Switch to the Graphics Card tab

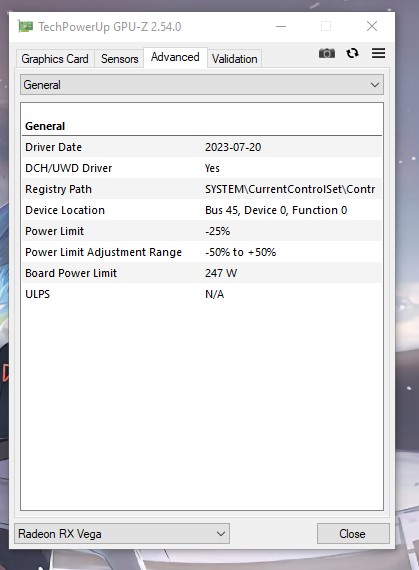pyautogui.click(x=55, y=59)
